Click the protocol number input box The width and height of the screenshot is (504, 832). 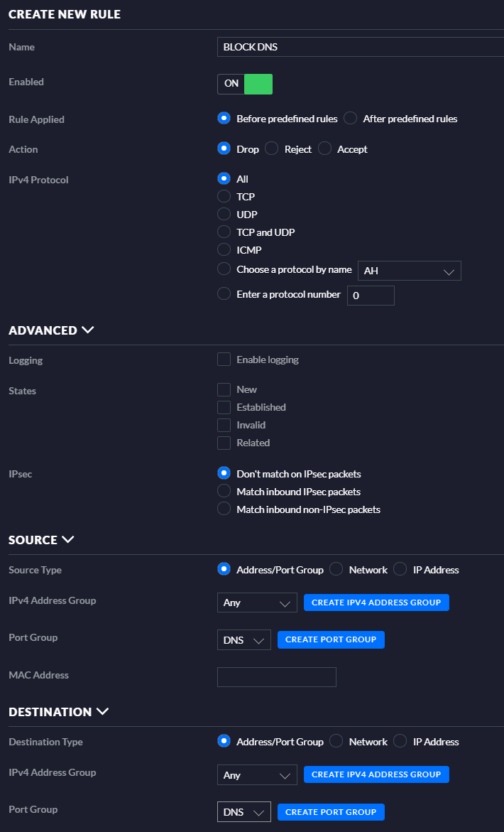(371, 295)
